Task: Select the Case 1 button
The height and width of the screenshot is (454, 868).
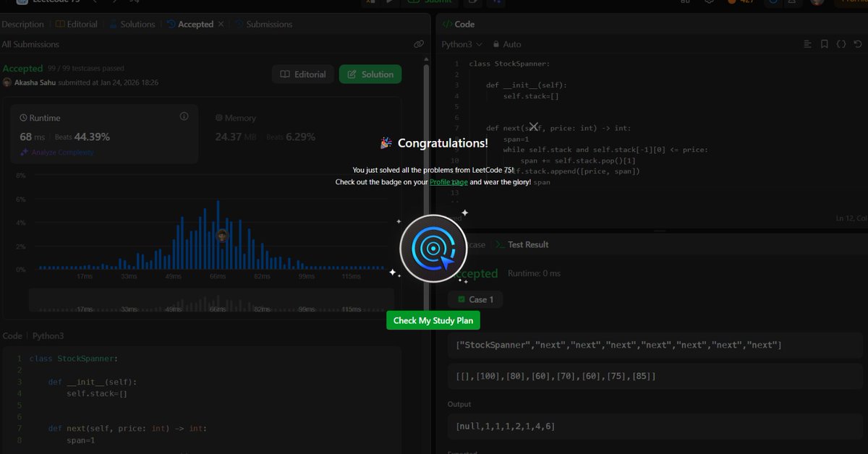Action: [475, 299]
